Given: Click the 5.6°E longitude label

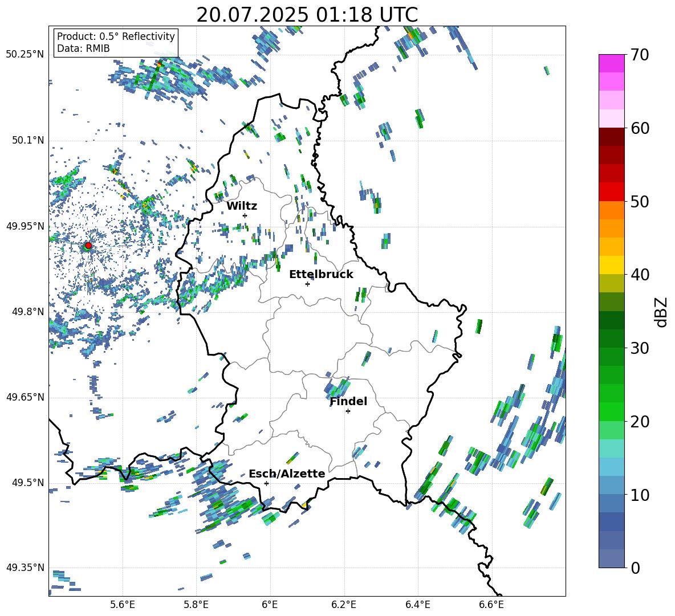Looking at the screenshot, I should coord(123,605).
